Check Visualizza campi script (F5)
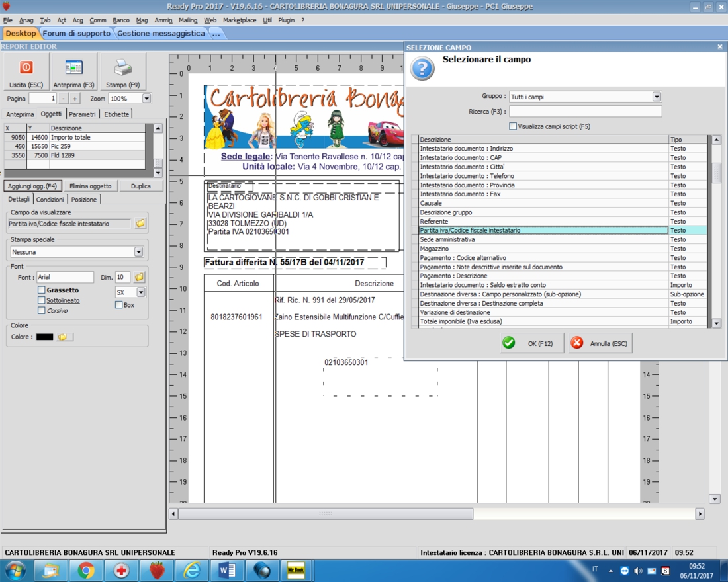 click(x=513, y=126)
